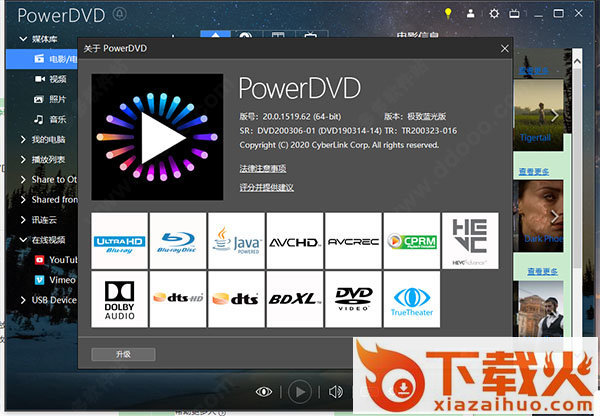This screenshot has width=600, height=416.
Task: Collapse the 媒体库 media library section
Action: [23, 39]
